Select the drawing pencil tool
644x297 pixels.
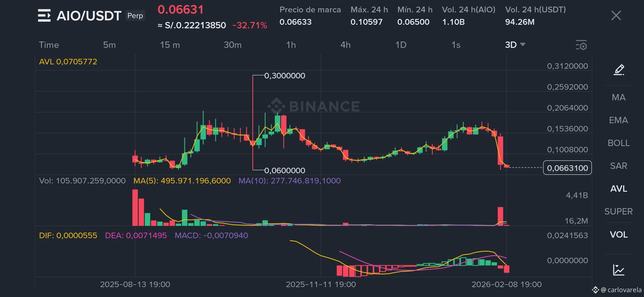[x=619, y=70]
